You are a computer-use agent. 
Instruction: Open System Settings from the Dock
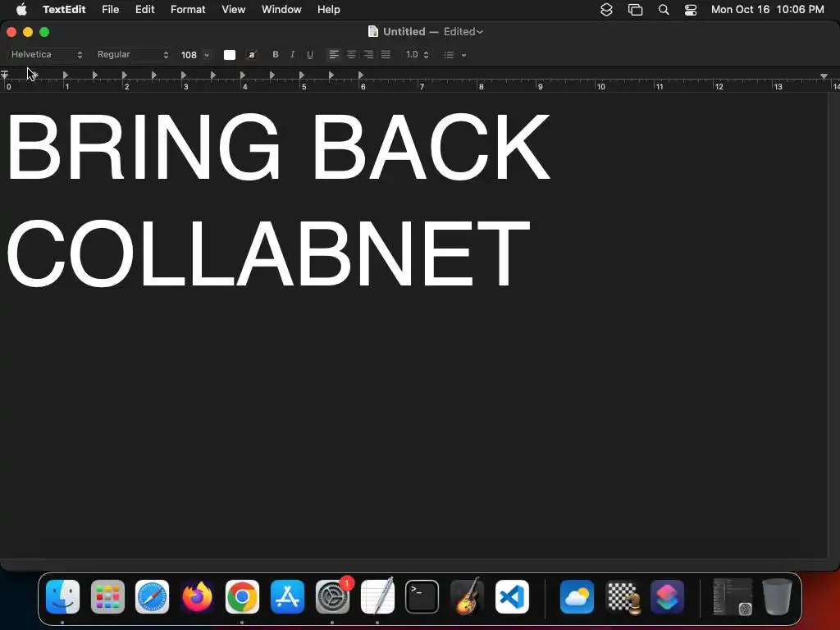[x=332, y=597]
